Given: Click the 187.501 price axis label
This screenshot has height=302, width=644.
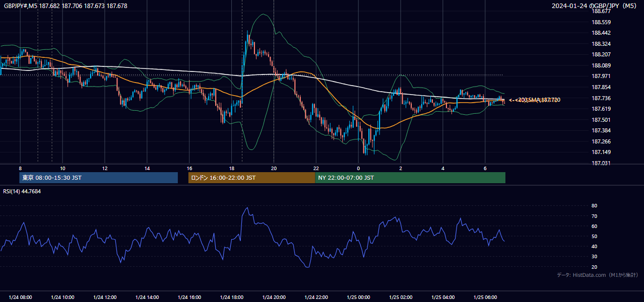Looking at the screenshot, I should click(601, 120).
